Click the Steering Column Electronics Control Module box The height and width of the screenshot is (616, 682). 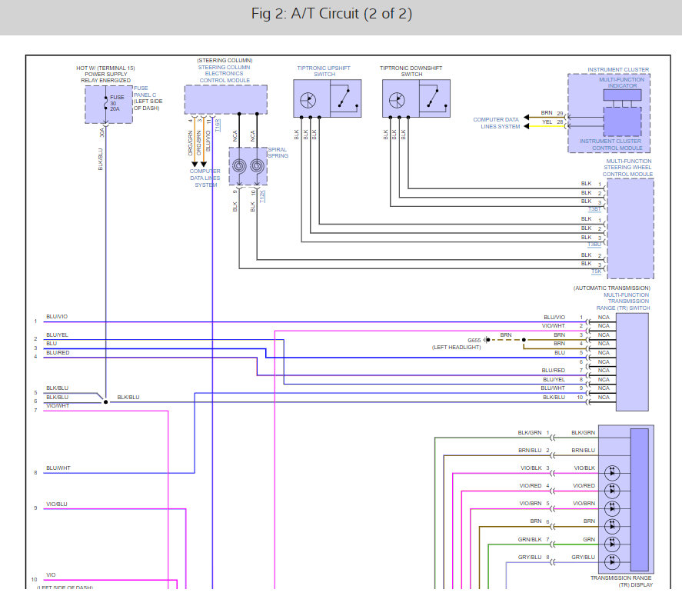click(225, 99)
